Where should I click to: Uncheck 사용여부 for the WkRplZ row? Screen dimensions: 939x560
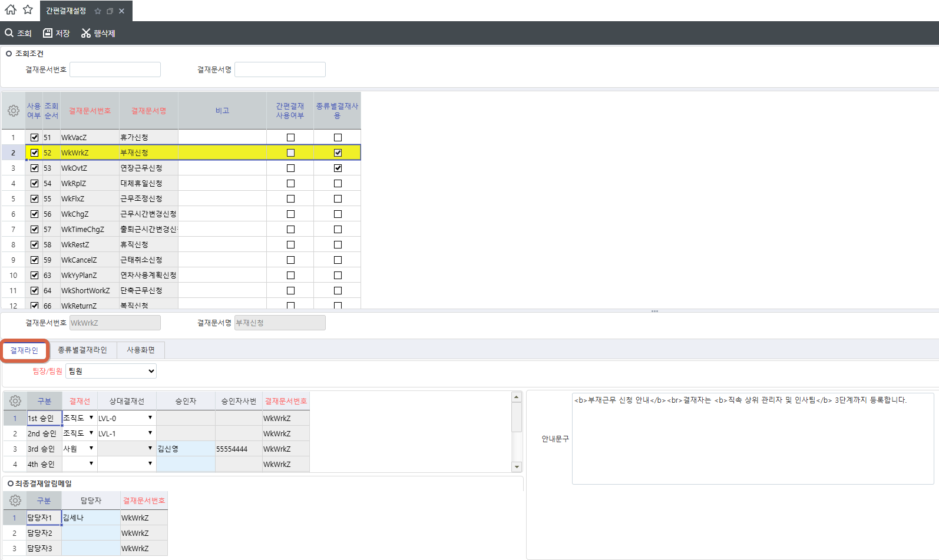pos(34,183)
